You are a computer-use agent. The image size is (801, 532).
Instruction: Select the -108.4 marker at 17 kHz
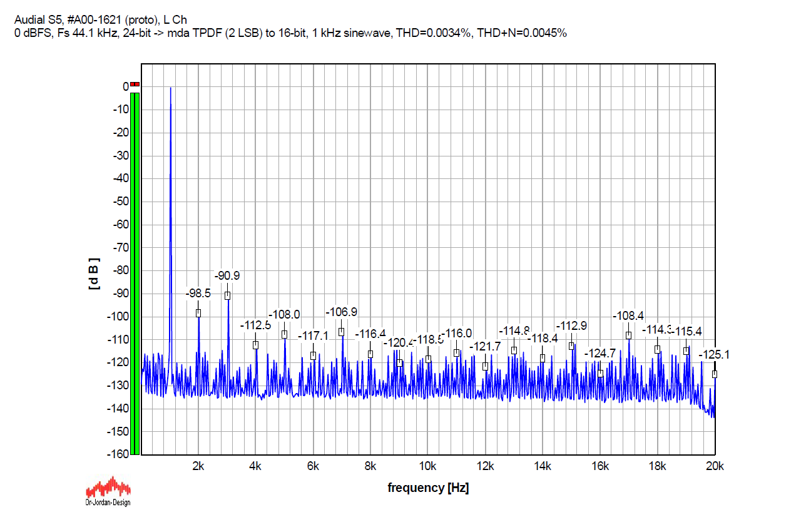(628, 335)
